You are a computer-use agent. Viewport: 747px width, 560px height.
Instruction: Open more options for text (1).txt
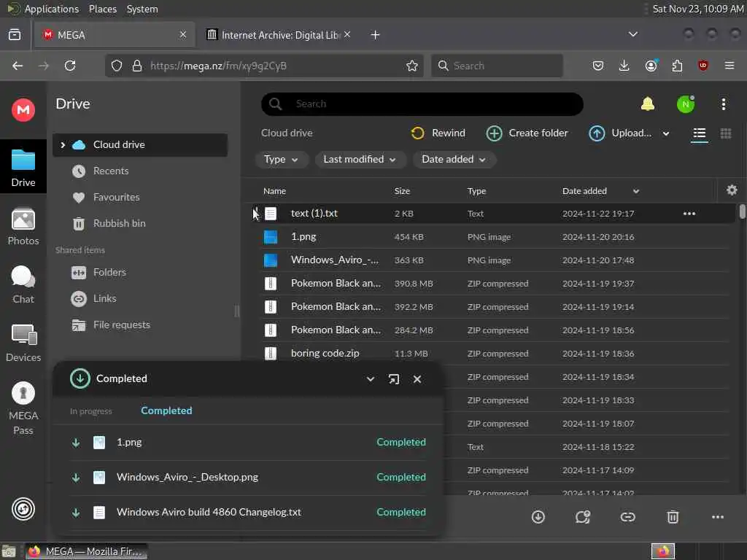689,214
